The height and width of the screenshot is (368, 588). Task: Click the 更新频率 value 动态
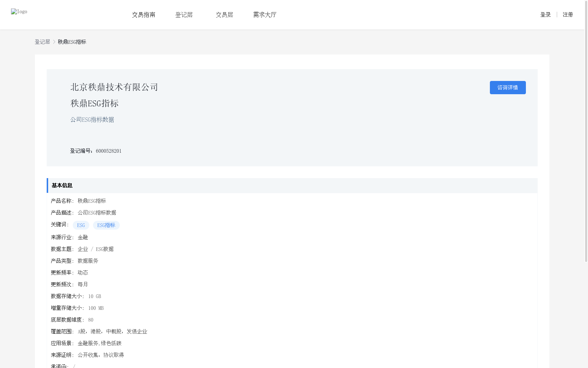coord(83,273)
